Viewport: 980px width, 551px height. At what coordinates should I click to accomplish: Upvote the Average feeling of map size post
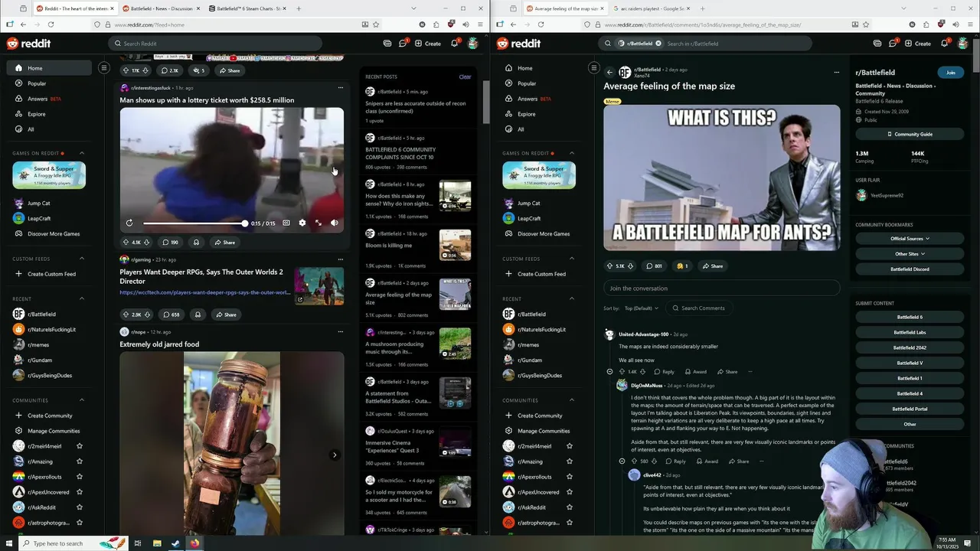[x=609, y=266]
